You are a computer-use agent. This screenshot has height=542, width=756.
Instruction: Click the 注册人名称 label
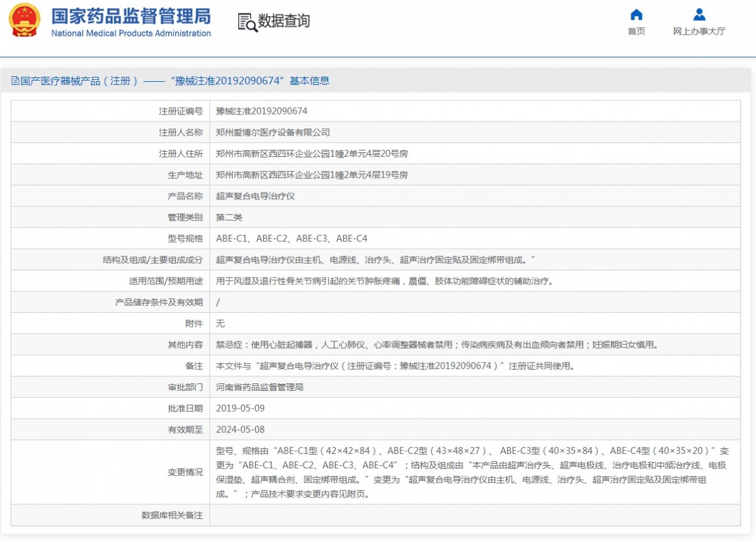tap(181, 133)
